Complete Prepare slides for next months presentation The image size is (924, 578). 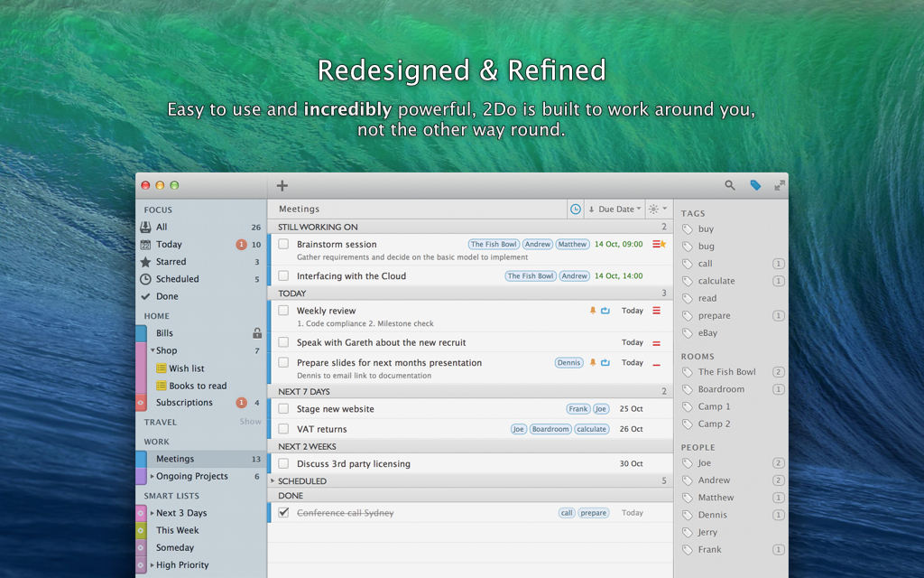(283, 363)
